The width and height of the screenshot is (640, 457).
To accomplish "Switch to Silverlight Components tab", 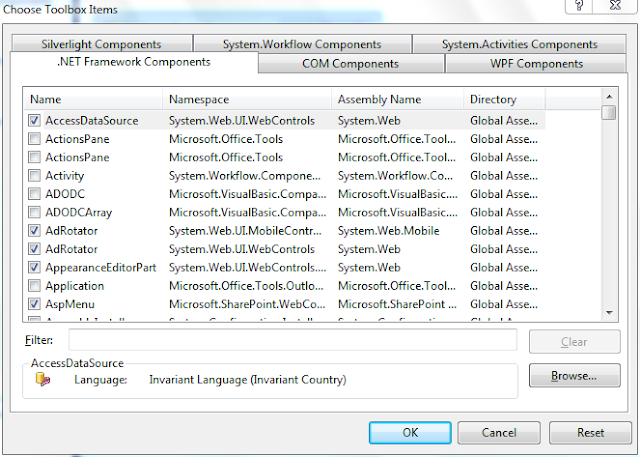I will click(102, 44).
